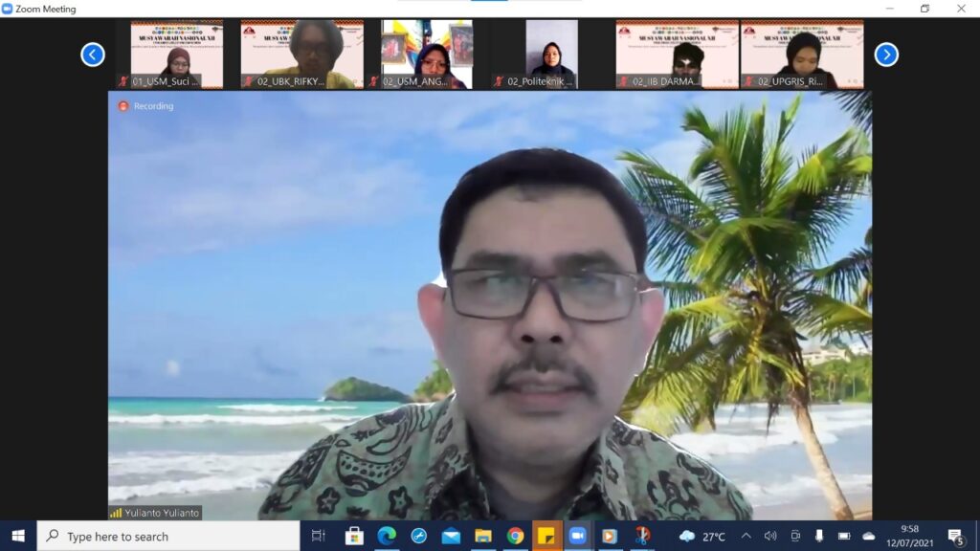Open weather widget showing 27°C
This screenshot has width=980, height=551.
coord(702,536)
